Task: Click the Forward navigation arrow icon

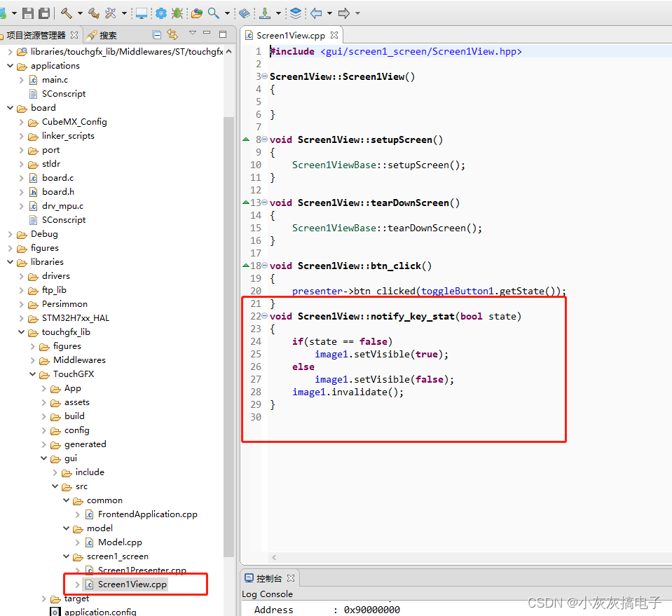Action: 343,13
